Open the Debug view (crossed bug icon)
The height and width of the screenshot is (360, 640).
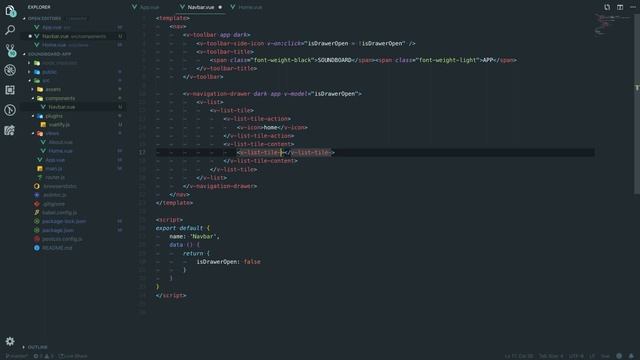[x=10, y=70]
